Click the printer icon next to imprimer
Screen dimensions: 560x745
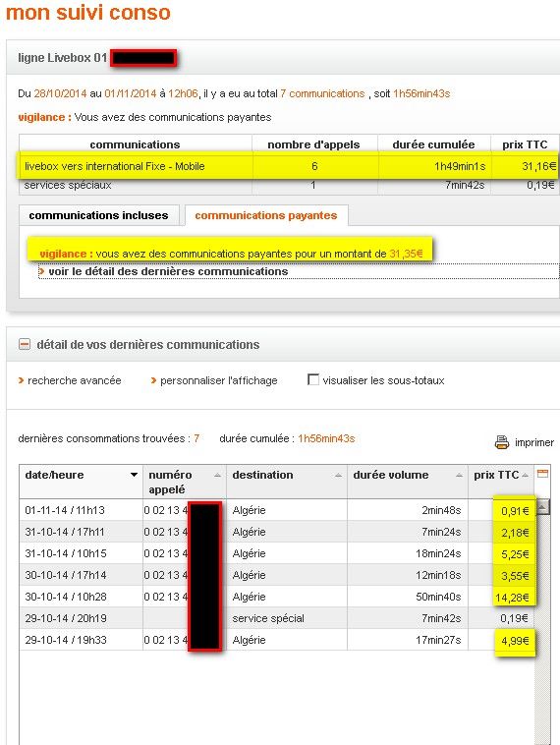502,442
